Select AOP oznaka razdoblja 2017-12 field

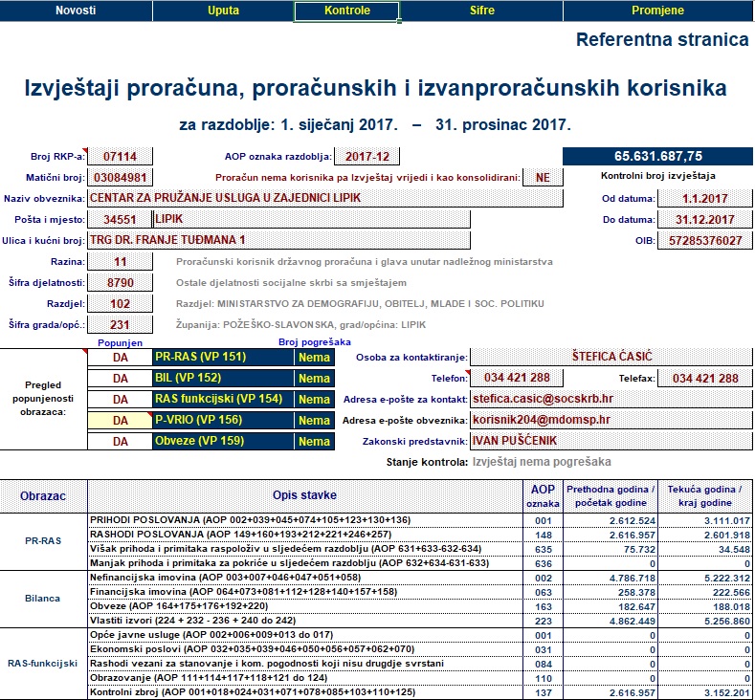366,157
